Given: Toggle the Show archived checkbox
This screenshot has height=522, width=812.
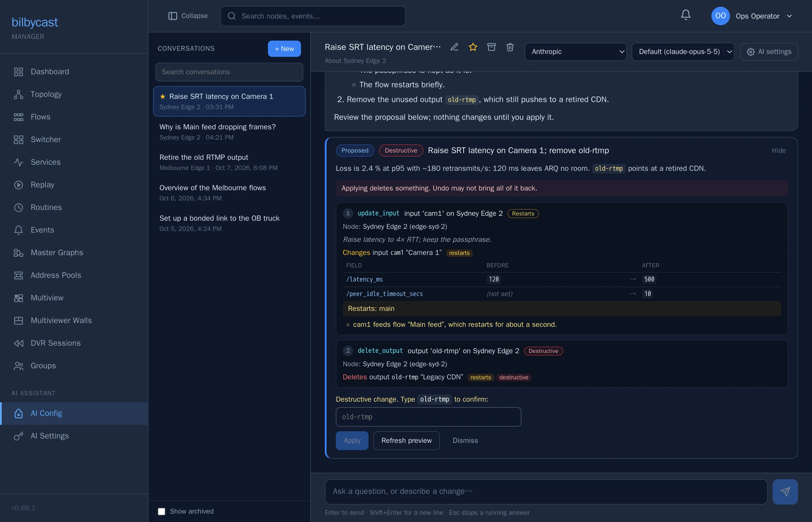Looking at the screenshot, I should tap(162, 511).
